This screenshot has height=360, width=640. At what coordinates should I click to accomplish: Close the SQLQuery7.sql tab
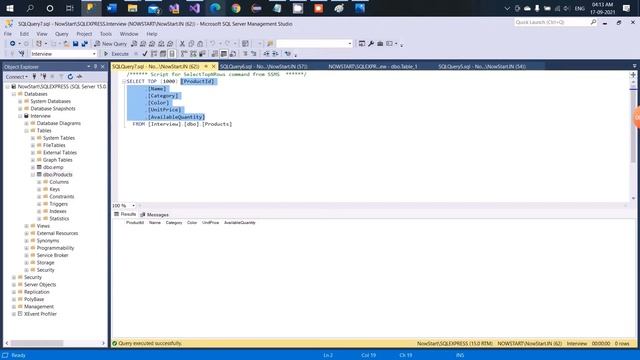click(x=213, y=66)
